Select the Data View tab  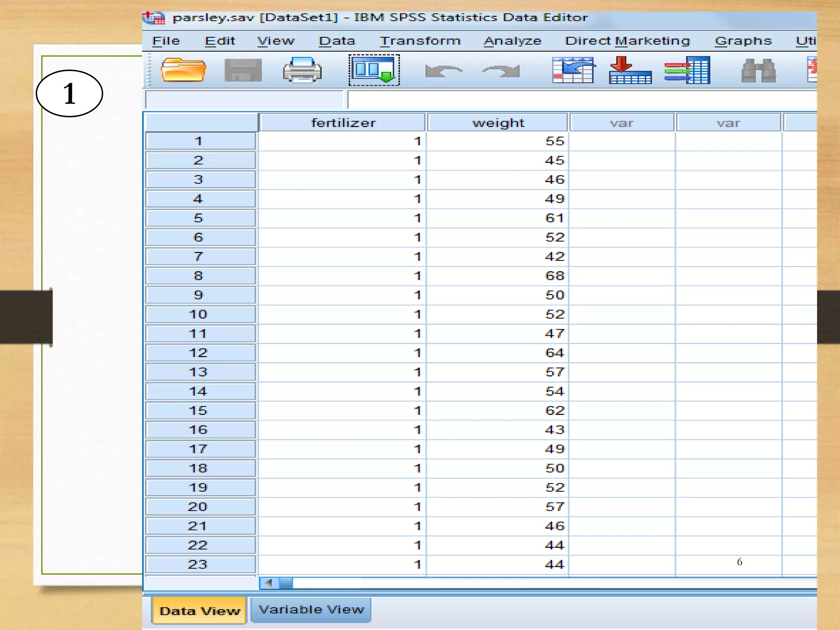[200, 611]
